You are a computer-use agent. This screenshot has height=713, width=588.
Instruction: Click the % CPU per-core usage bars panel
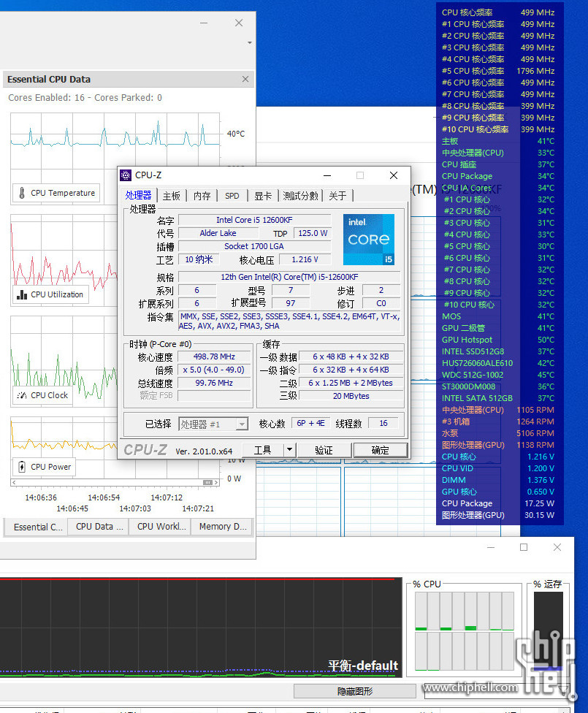(x=465, y=631)
